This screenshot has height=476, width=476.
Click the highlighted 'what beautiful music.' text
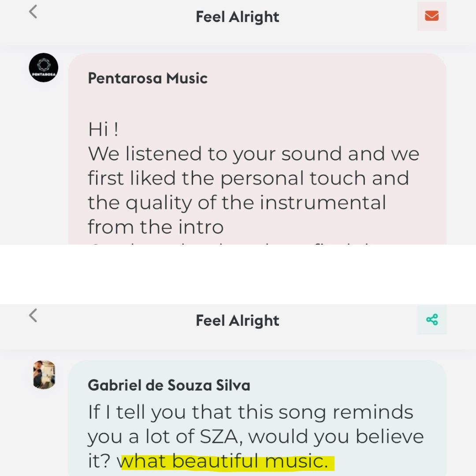pos(225,461)
